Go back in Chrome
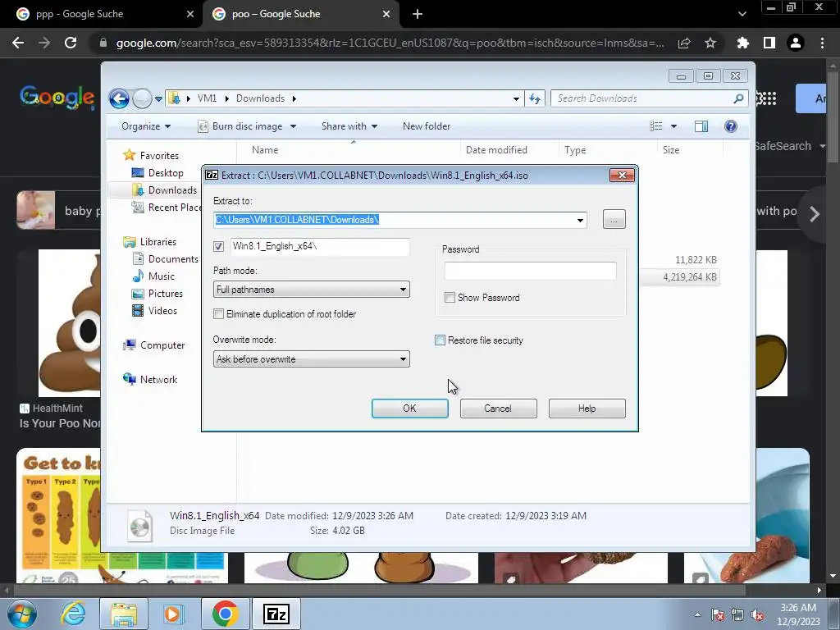840x630 pixels. (18, 43)
